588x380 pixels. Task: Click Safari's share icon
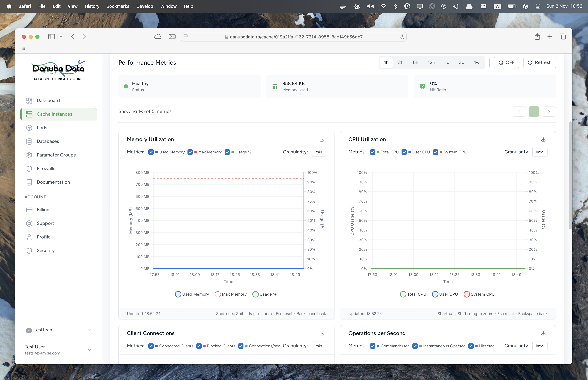point(537,37)
